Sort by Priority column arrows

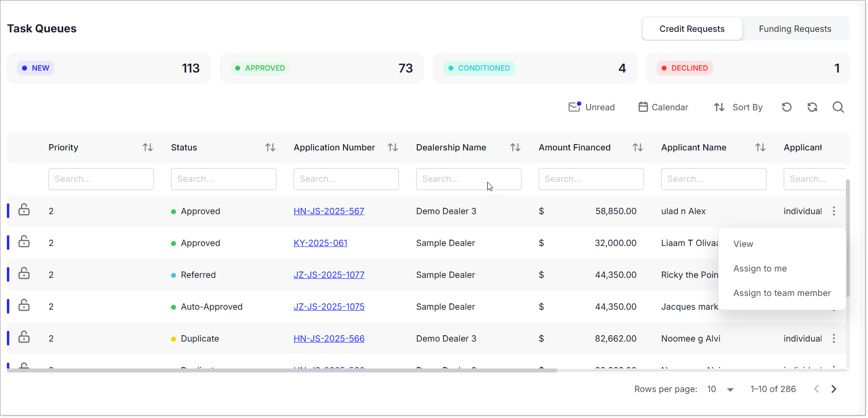(148, 148)
